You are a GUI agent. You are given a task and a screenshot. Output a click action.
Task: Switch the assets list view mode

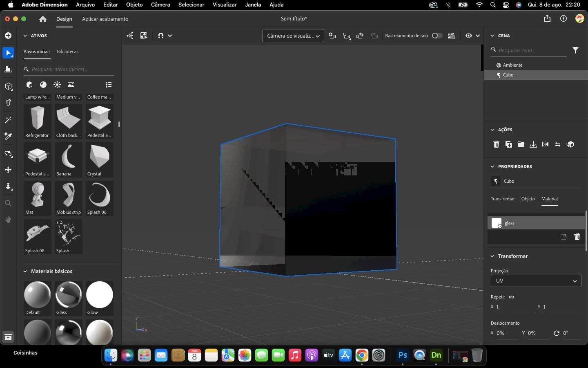(x=109, y=85)
